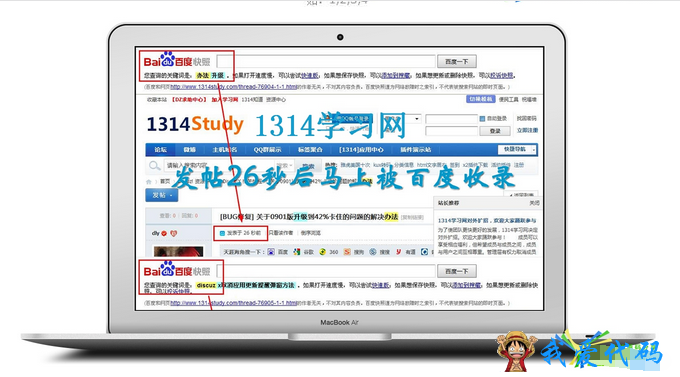
Task: Open the 快捷导航 quick navigation dropdown
Action: [517, 149]
